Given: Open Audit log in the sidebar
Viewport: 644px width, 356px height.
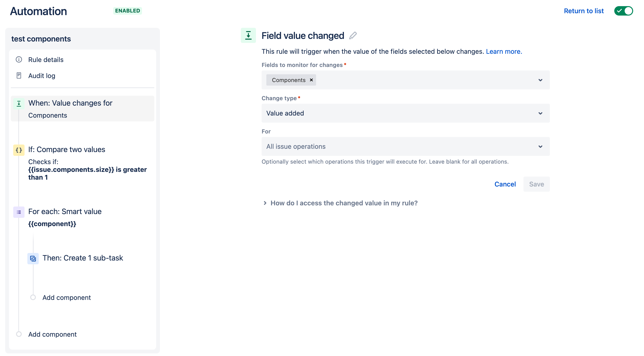Looking at the screenshot, I should [x=42, y=76].
